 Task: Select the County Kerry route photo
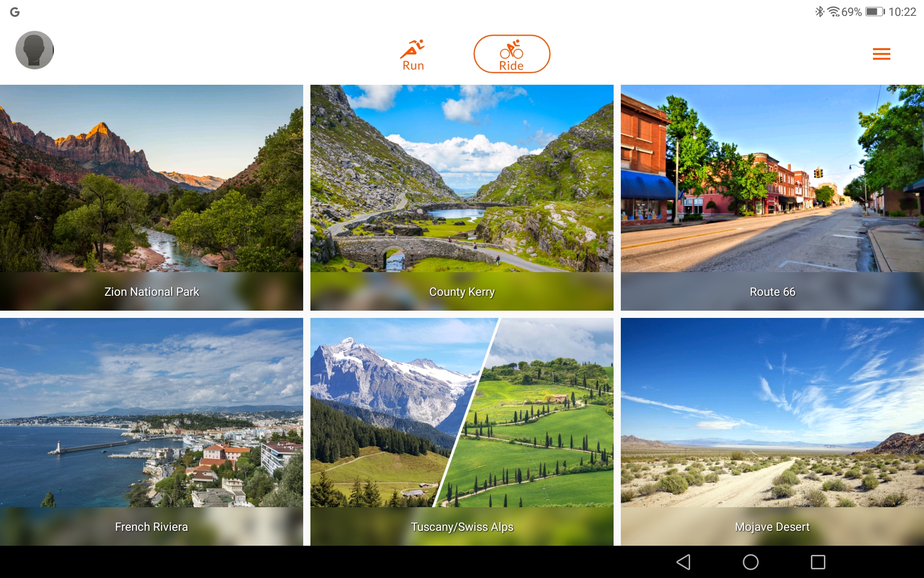click(x=462, y=178)
